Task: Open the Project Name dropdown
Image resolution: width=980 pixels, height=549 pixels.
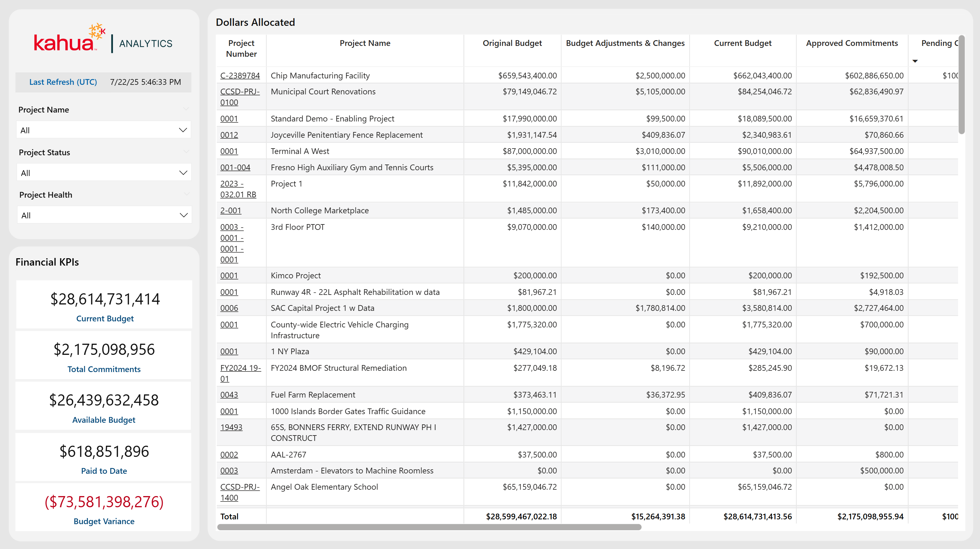Action: click(x=104, y=130)
